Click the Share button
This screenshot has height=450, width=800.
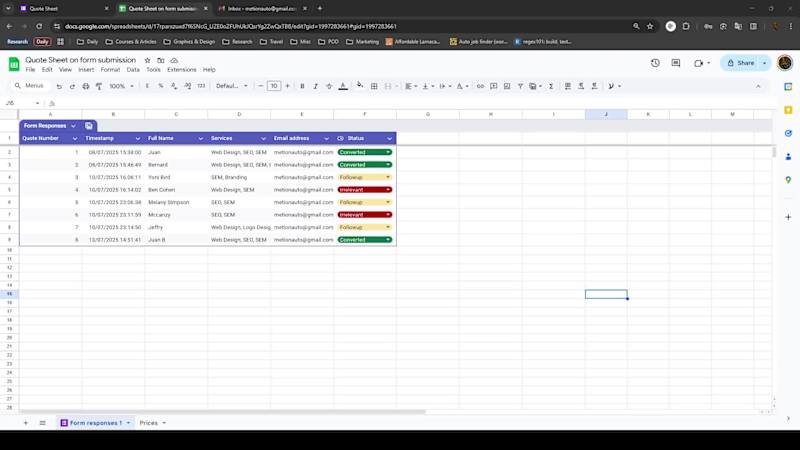tap(741, 63)
